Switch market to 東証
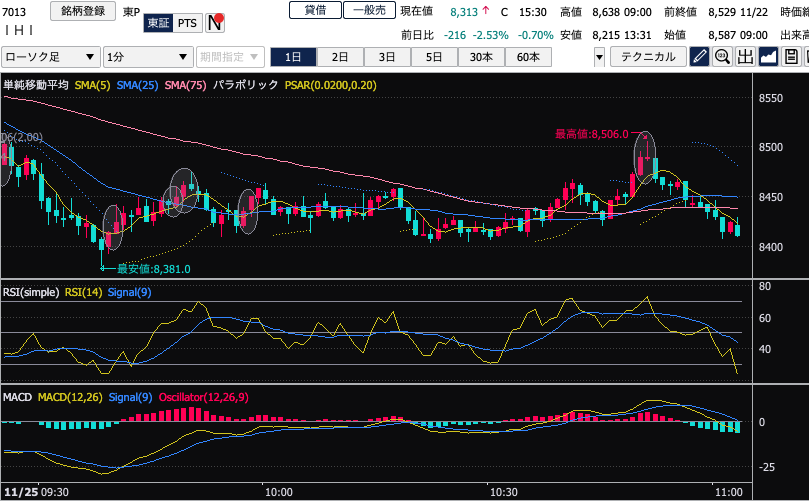This screenshot has width=809, height=501. [159, 22]
